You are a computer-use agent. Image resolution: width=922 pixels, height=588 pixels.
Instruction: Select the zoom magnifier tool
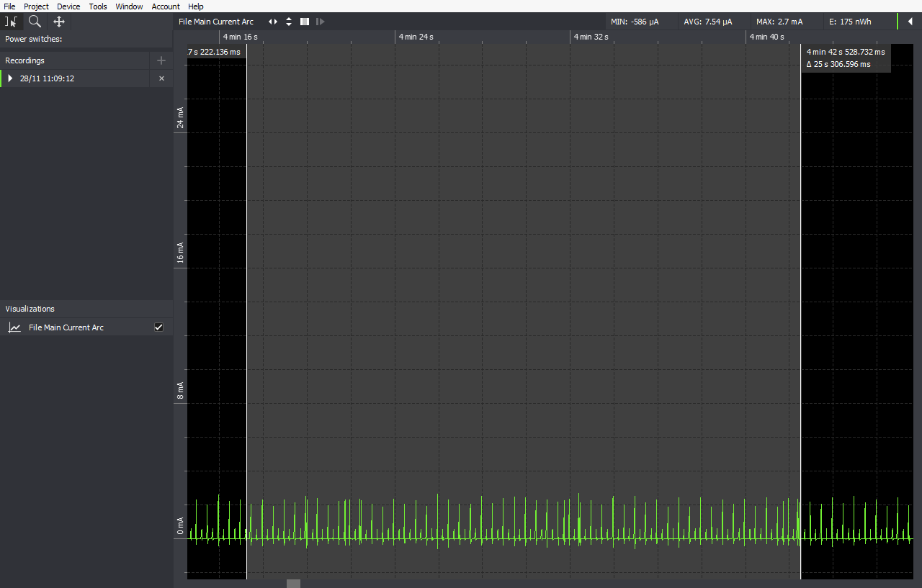[35, 22]
